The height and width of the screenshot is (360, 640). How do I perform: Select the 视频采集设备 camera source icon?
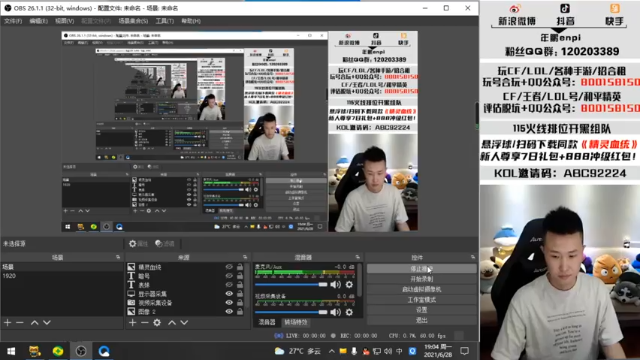[131, 303]
